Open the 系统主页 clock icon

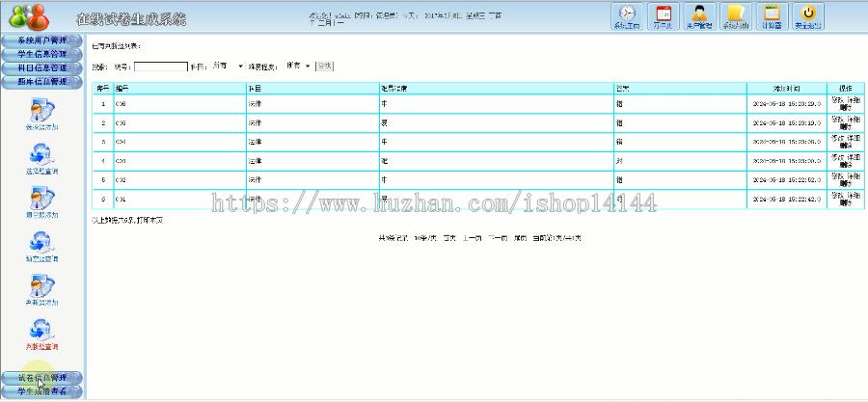[627, 16]
